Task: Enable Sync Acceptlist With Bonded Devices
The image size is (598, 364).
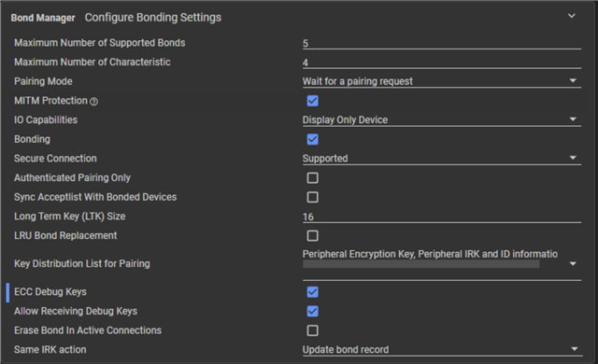Action: [312, 197]
